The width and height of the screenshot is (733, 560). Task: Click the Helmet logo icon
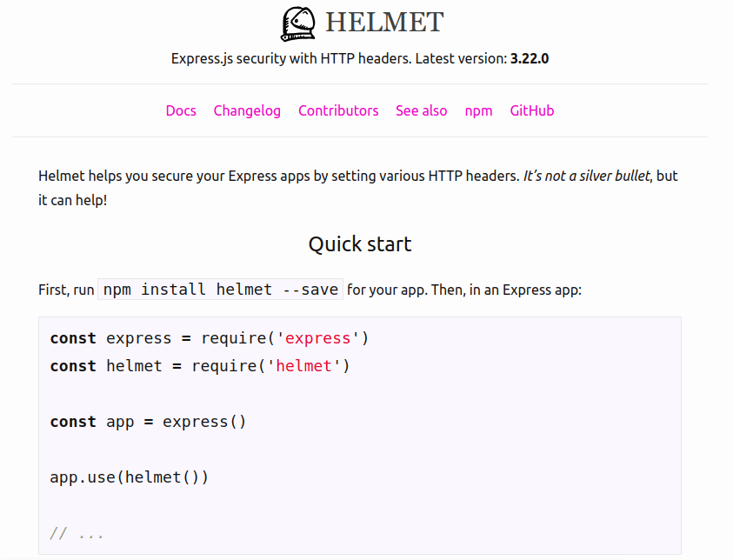click(x=298, y=23)
